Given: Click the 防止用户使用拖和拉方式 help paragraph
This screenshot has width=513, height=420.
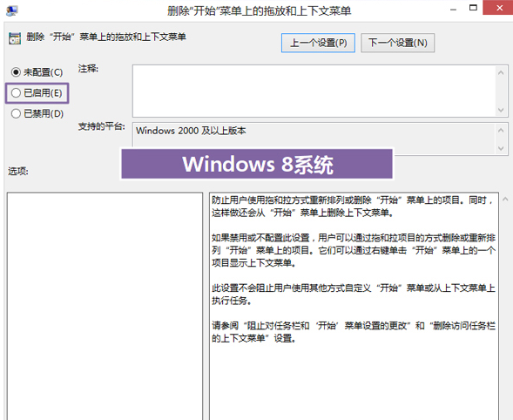Looking at the screenshot, I should click(x=353, y=207).
